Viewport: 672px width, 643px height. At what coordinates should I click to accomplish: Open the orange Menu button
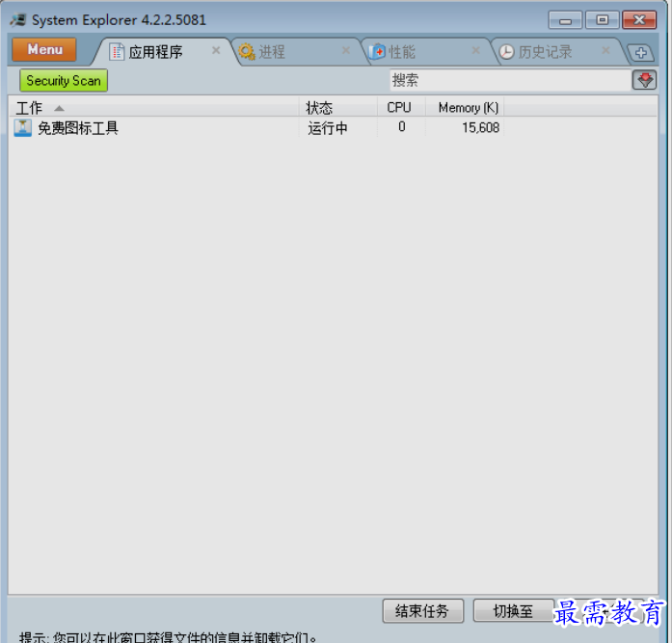[x=44, y=50]
